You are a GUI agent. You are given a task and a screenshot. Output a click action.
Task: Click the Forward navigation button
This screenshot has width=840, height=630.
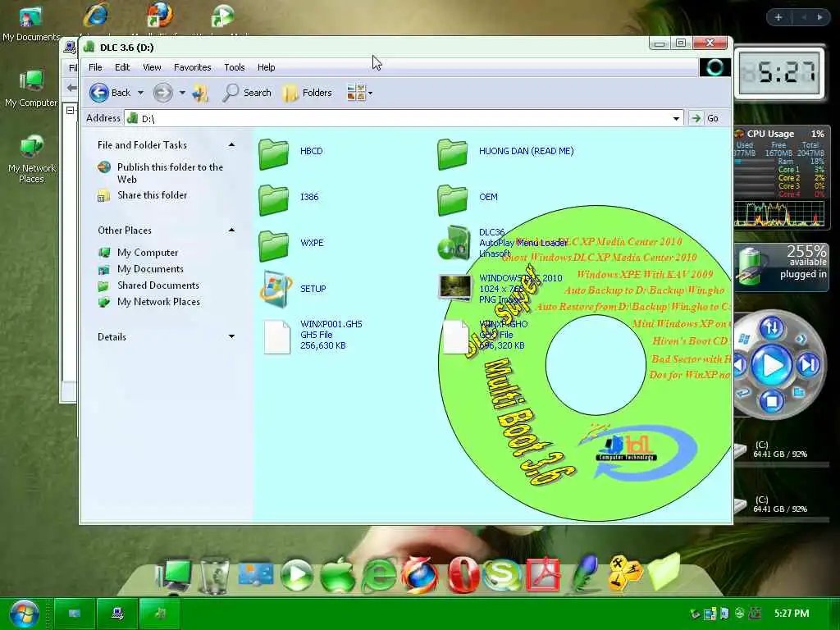(163, 93)
